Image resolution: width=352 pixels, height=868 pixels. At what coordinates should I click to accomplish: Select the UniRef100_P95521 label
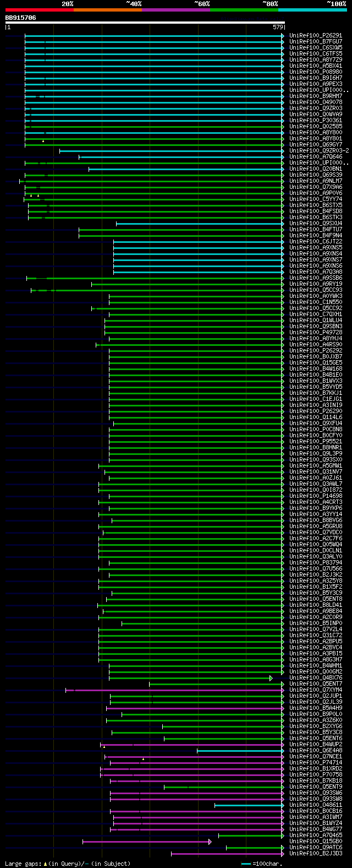coord(316,441)
